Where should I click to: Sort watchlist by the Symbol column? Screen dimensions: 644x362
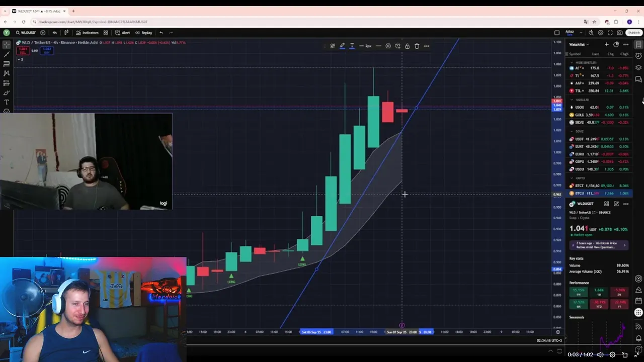575,54
